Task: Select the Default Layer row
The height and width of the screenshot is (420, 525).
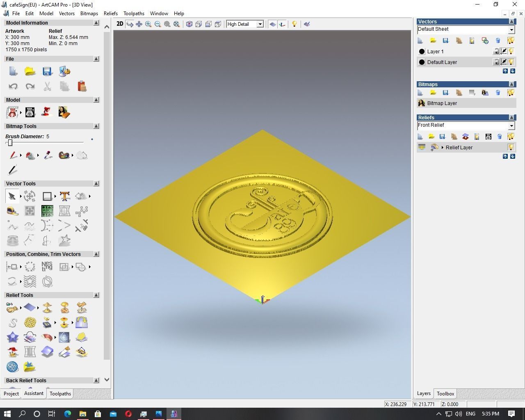Action: 466,62
